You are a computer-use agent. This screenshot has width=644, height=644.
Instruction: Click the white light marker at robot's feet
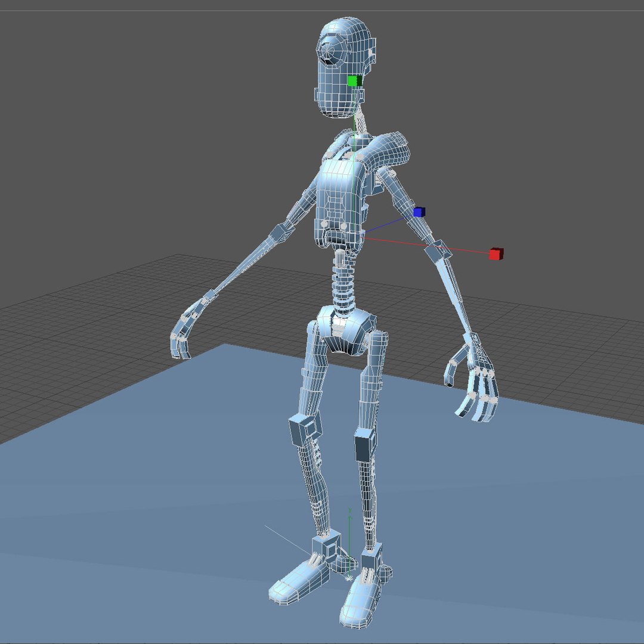tap(349, 578)
